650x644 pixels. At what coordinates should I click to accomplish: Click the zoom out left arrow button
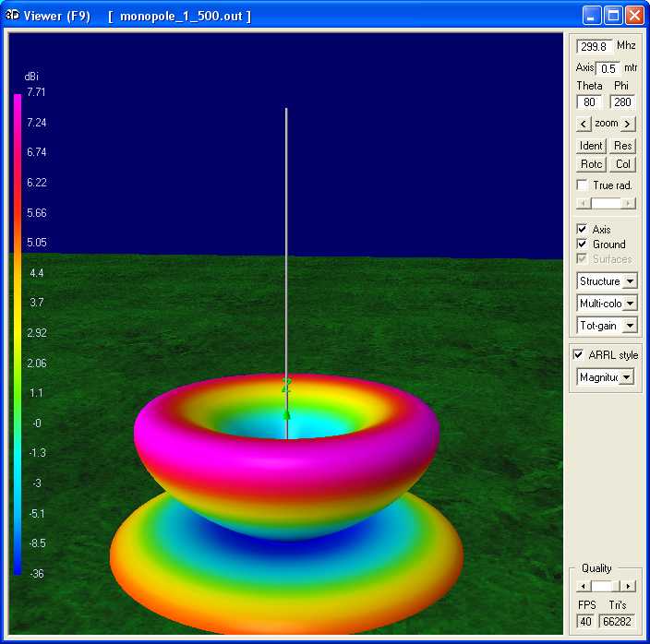(583, 124)
